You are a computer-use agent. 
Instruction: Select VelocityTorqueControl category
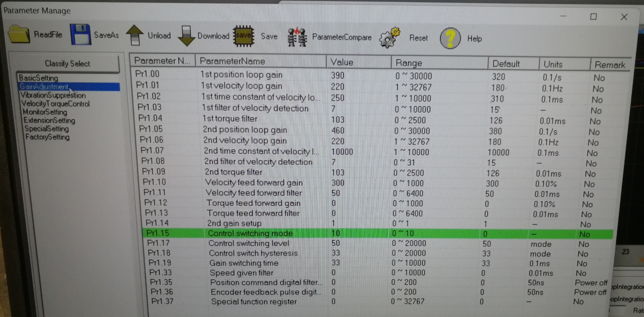coord(55,104)
